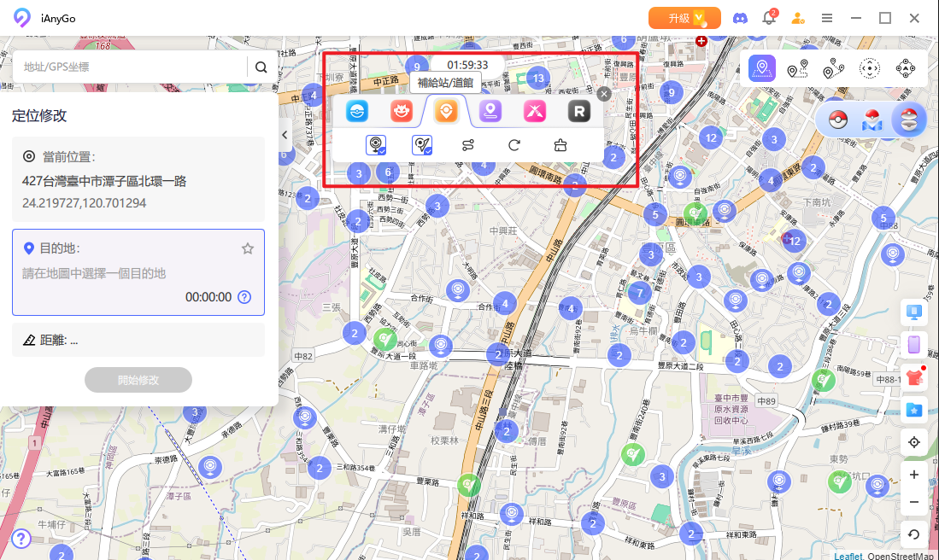The height and width of the screenshot is (560, 939).
Task: Click the orange upgrade button
Action: (684, 18)
